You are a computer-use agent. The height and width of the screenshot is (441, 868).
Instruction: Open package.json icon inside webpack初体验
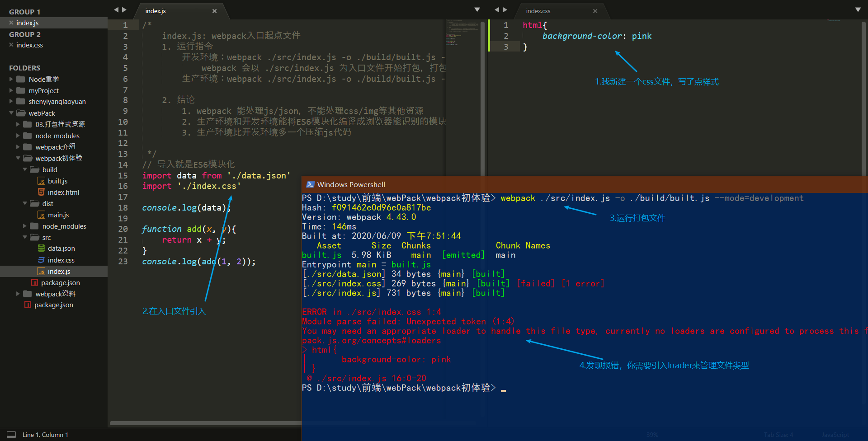34,282
